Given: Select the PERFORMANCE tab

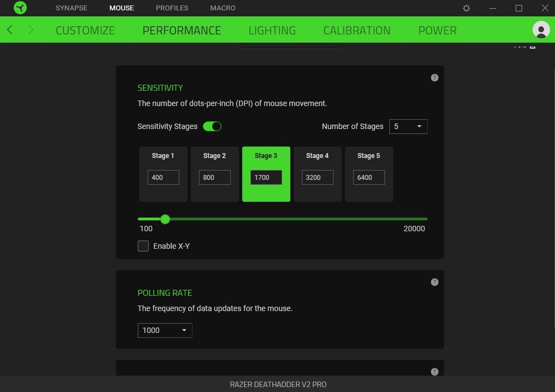Looking at the screenshot, I should pos(182,31).
